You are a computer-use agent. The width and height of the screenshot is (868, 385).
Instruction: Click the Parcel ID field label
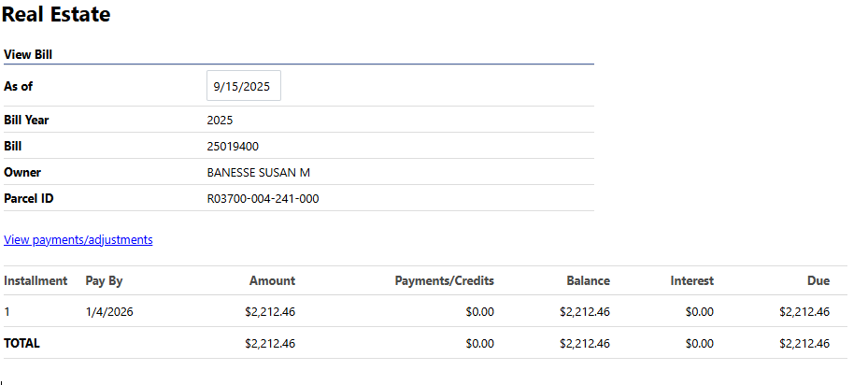(x=30, y=198)
